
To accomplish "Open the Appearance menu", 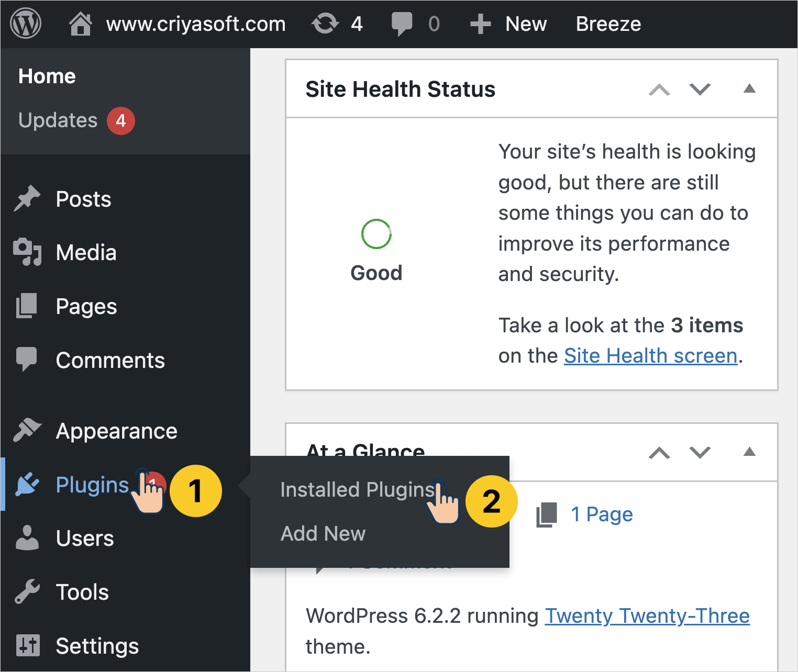I will (x=117, y=432).
